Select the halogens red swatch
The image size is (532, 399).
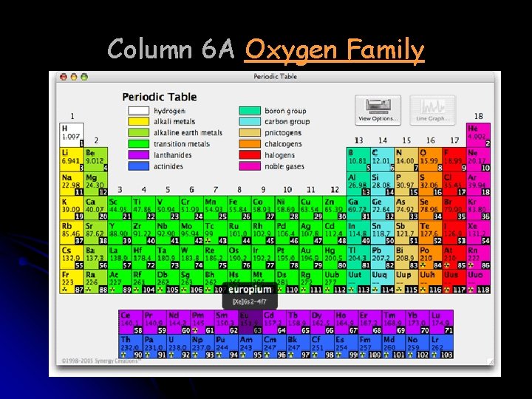250,155
